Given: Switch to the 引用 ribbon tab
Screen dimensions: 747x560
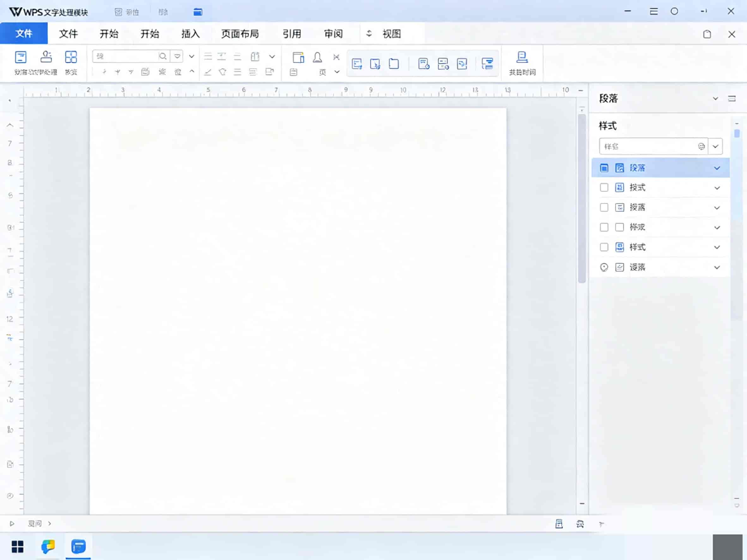Looking at the screenshot, I should (x=292, y=34).
